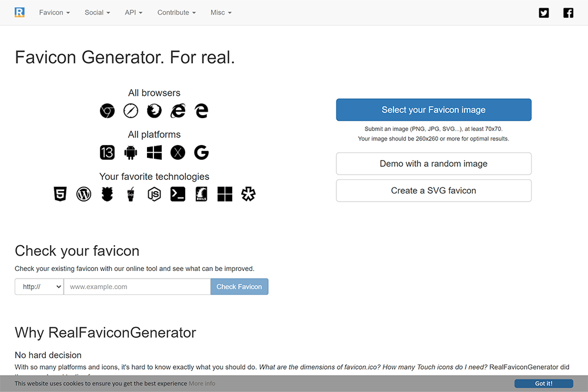
Task: Click the 'Why RealFaviconGenerator' heading
Action: 105,333
